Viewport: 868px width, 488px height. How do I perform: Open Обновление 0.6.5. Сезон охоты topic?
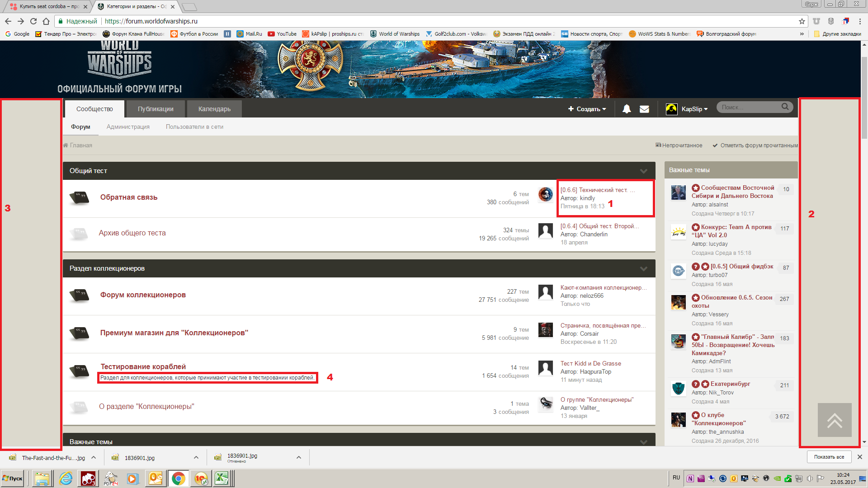pos(732,301)
